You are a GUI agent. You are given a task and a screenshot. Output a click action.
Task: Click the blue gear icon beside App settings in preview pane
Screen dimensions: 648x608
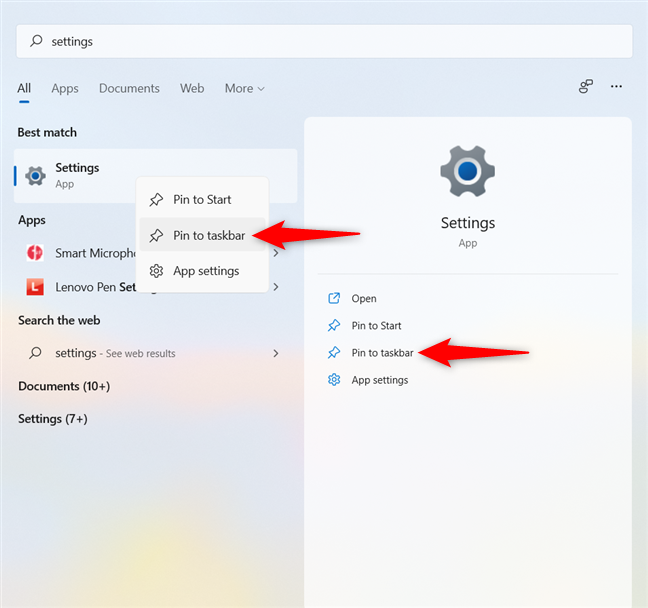334,379
